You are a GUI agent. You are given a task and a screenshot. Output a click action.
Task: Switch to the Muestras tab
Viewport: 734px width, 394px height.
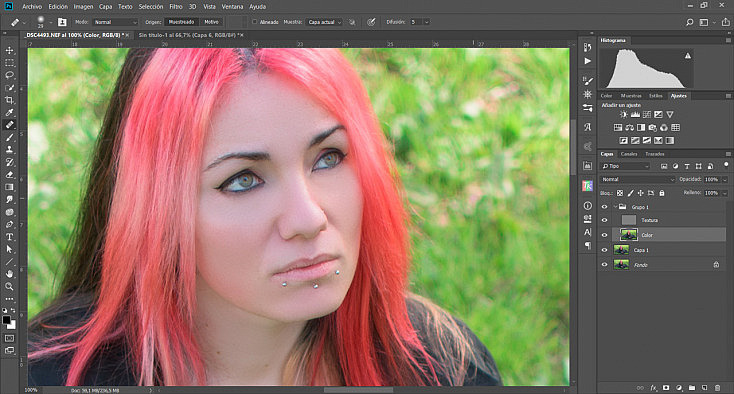click(631, 95)
